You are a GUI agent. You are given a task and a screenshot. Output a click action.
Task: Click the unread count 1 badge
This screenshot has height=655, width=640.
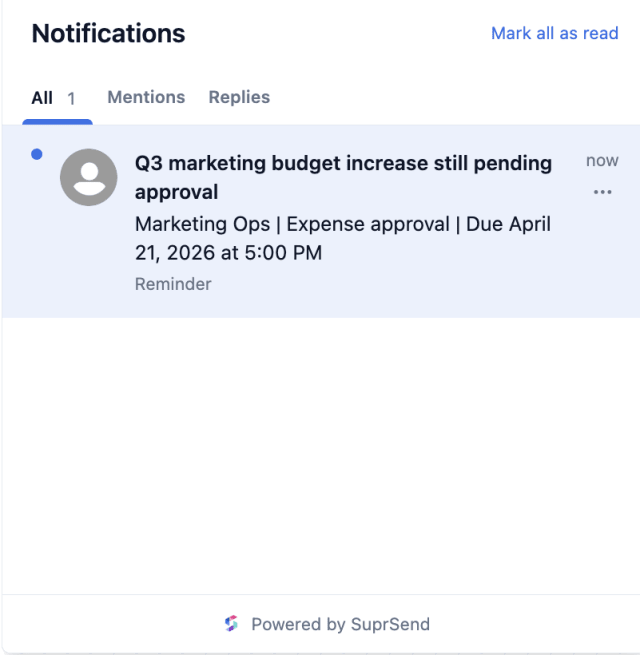[x=71, y=99]
